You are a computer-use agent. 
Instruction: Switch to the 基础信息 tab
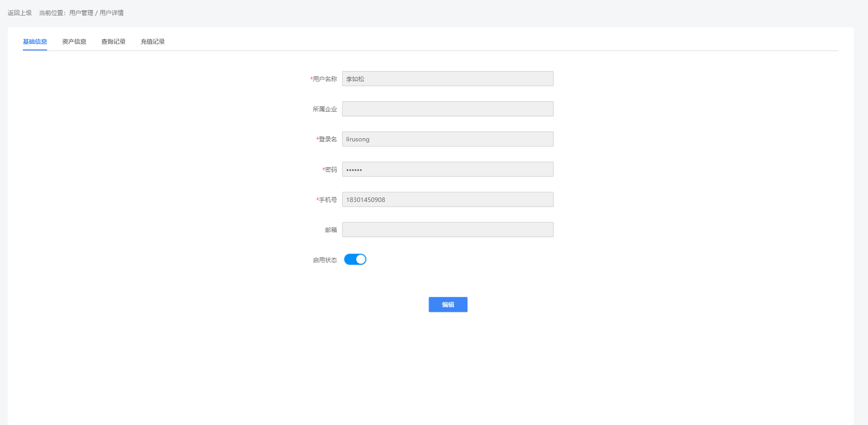click(35, 41)
